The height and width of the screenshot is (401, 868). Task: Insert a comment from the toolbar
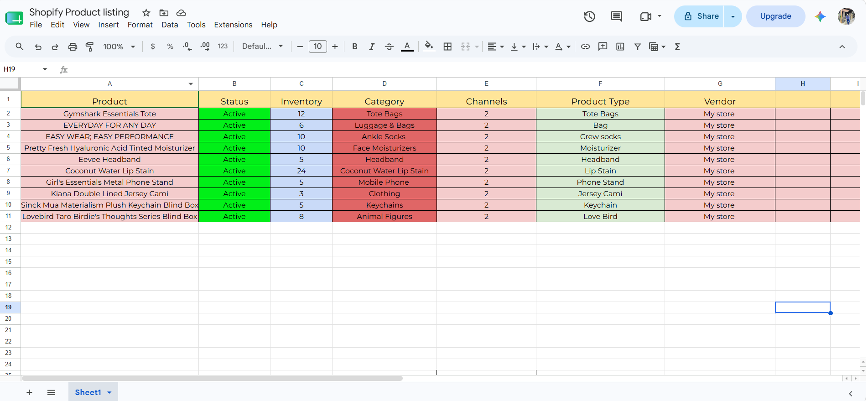click(x=603, y=47)
